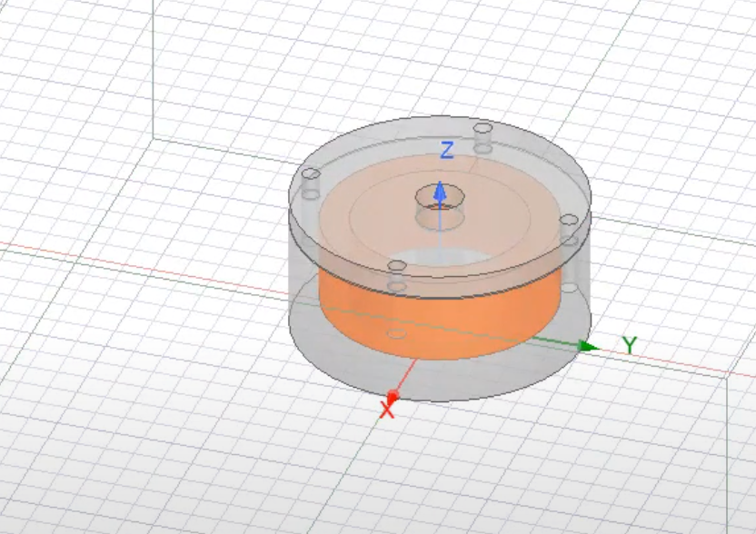Click the blue Z axis label
This screenshot has width=756, height=534.
(447, 151)
